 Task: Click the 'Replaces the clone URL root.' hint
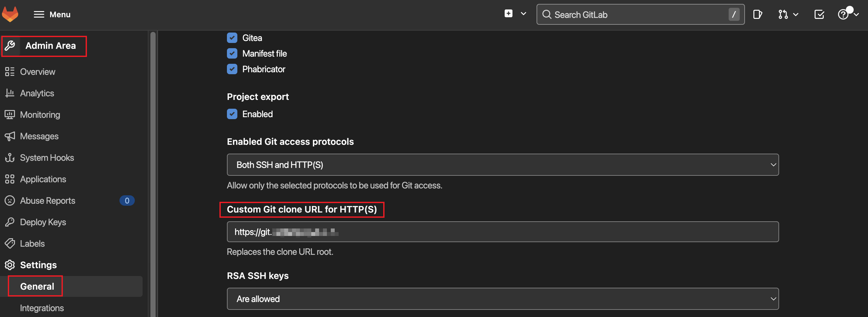280,252
